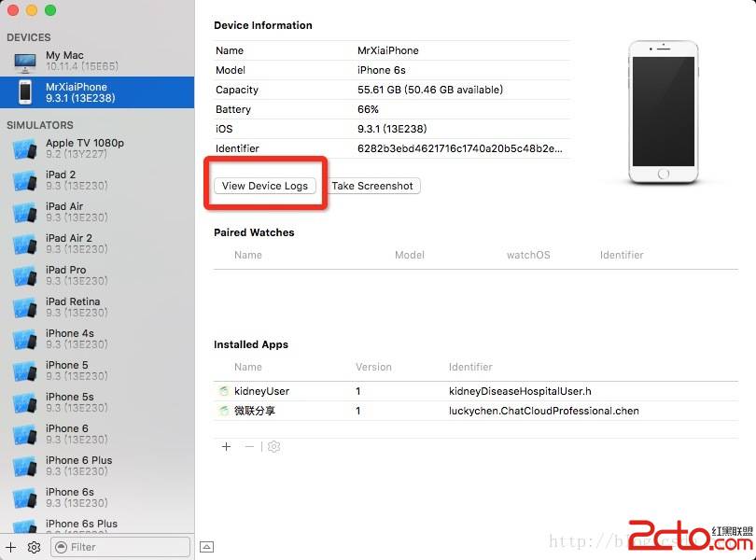Open the installed apps gear menu

click(x=273, y=447)
